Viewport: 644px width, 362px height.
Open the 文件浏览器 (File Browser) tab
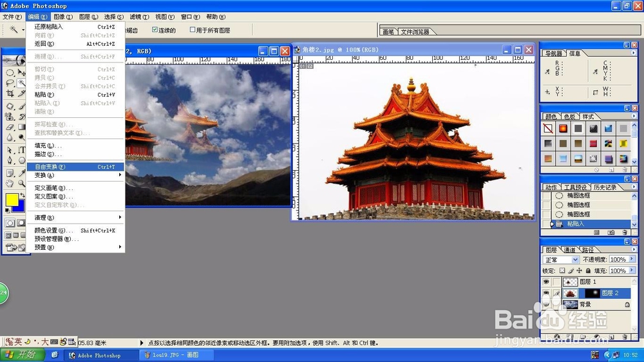click(415, 32)
